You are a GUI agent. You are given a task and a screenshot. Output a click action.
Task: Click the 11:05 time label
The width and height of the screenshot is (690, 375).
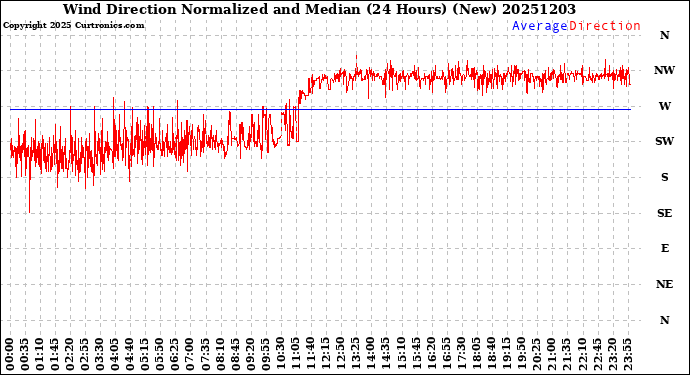coord(296,354)
